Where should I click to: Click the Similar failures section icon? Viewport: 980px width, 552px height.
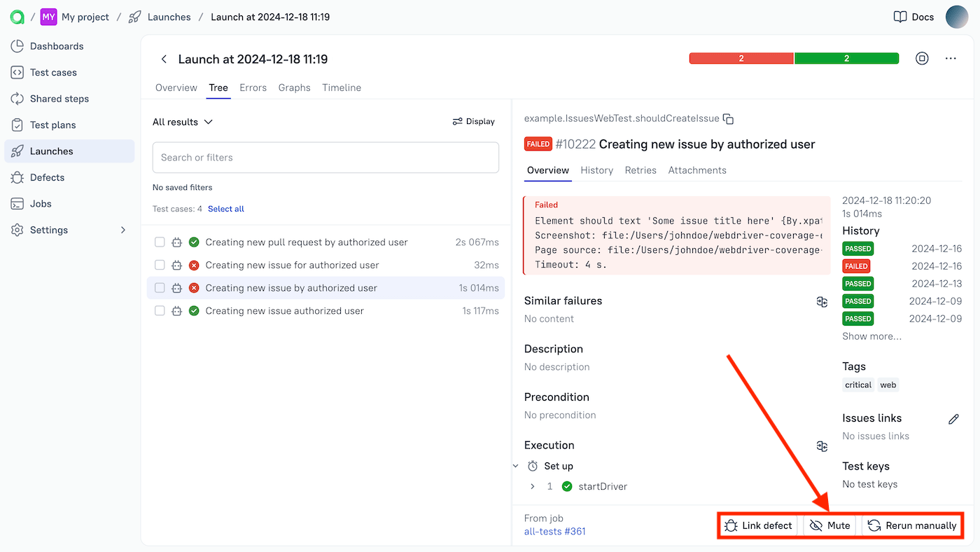822,302
